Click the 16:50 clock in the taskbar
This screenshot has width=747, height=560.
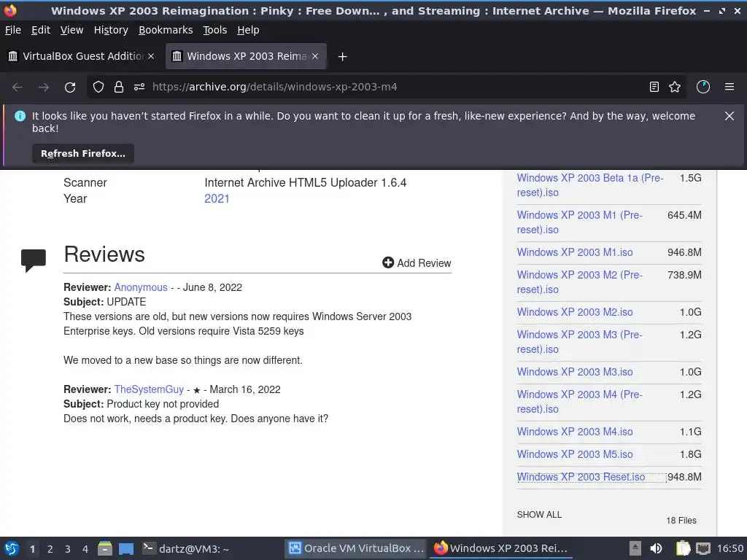tap(729, 548)
